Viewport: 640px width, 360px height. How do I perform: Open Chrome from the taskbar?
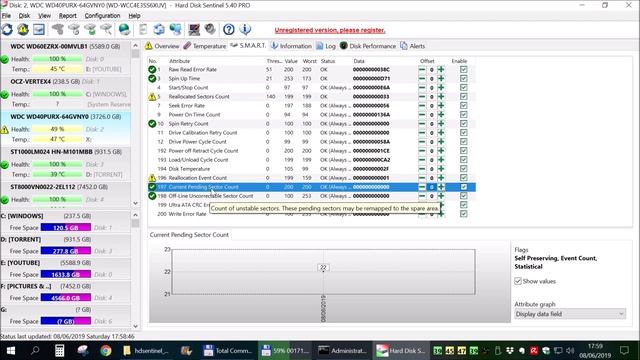click(x=106, y=351)
